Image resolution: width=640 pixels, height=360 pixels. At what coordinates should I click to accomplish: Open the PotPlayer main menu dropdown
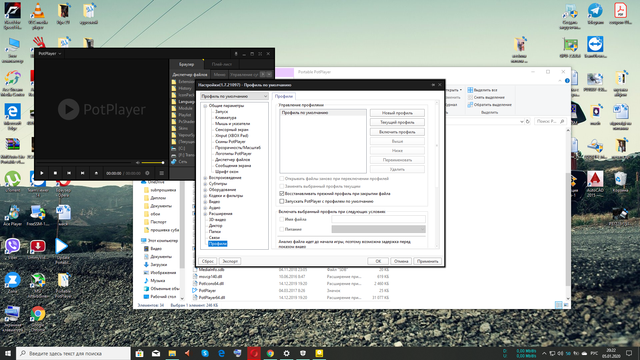pos(50,53)
